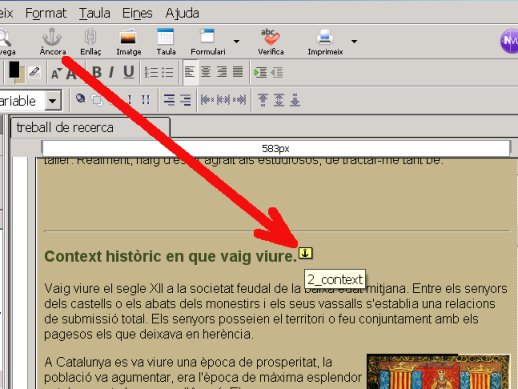Screen dimensions: 518x389
Task: Toggle bold formatting with the B icon
Action: (x=97, y=72)
